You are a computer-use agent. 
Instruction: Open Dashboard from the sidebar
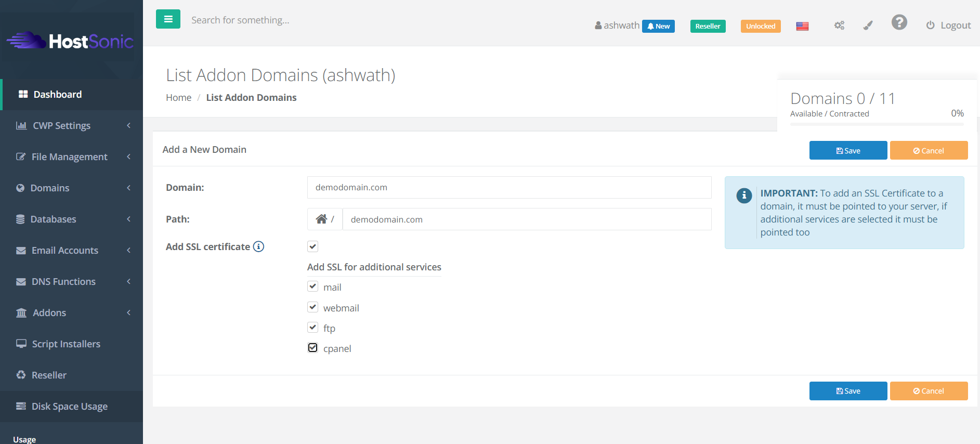58,95
